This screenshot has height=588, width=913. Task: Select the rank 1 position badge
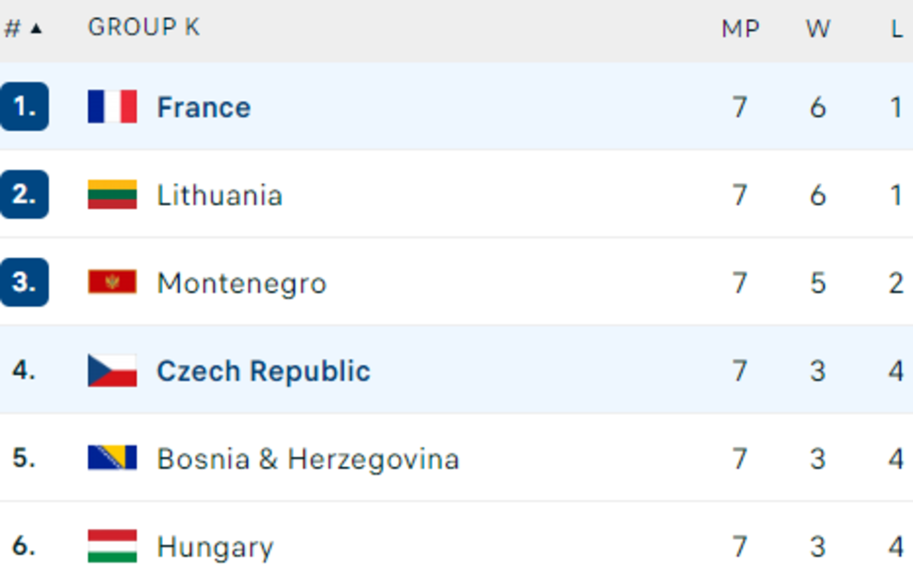click(24, 106)
